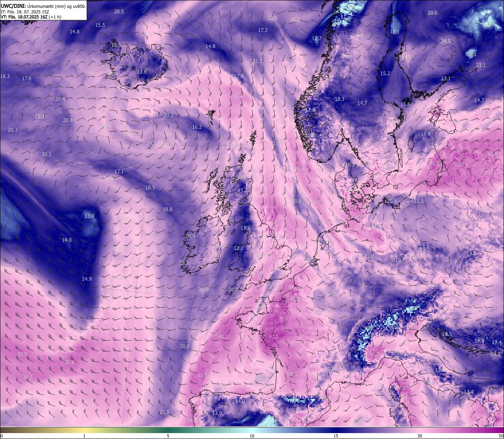
Task: Click the 19.7 value label
Action: [400, 260]
